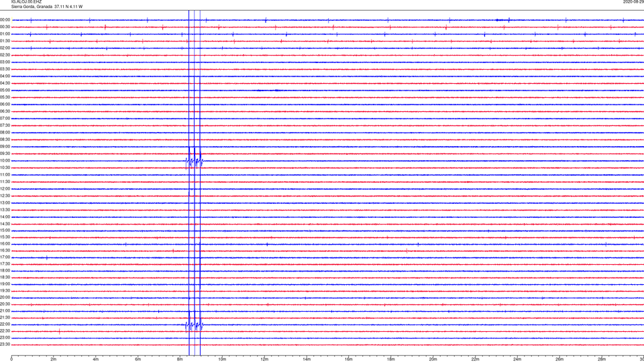Click the 15:00 time label
The height and width of the screenshot is (362, 644).
pos(5,230)
